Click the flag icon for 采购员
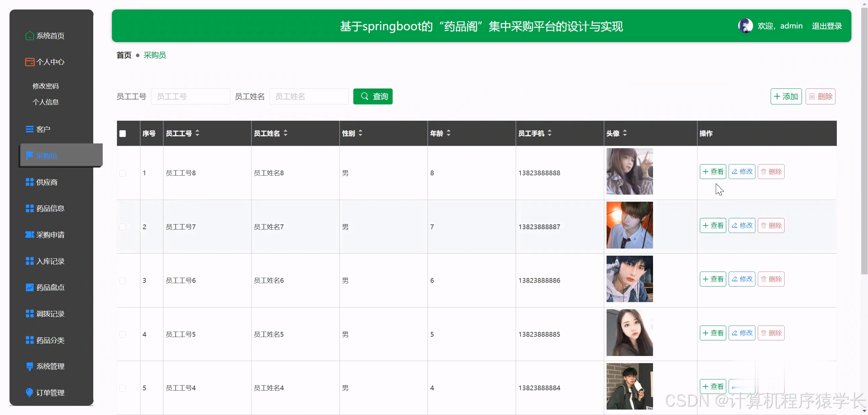 click(29, 156)
